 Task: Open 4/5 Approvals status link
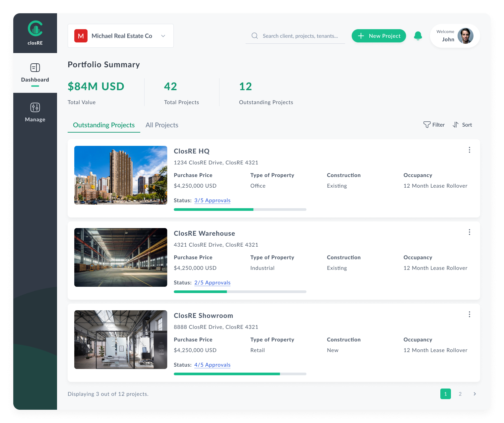tap(213, 365)
